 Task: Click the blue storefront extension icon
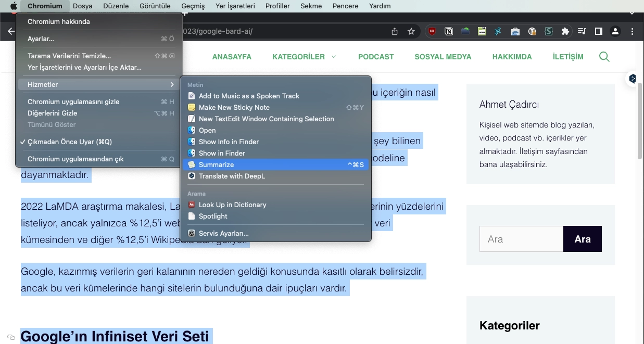pyautogui.click(x=515, y=31)
